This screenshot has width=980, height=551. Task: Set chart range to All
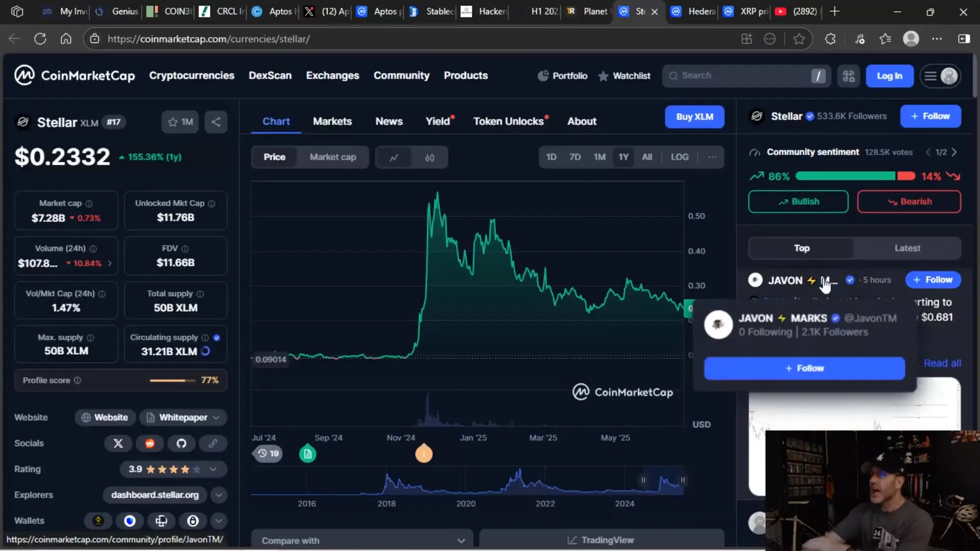[x=647, y=157]
